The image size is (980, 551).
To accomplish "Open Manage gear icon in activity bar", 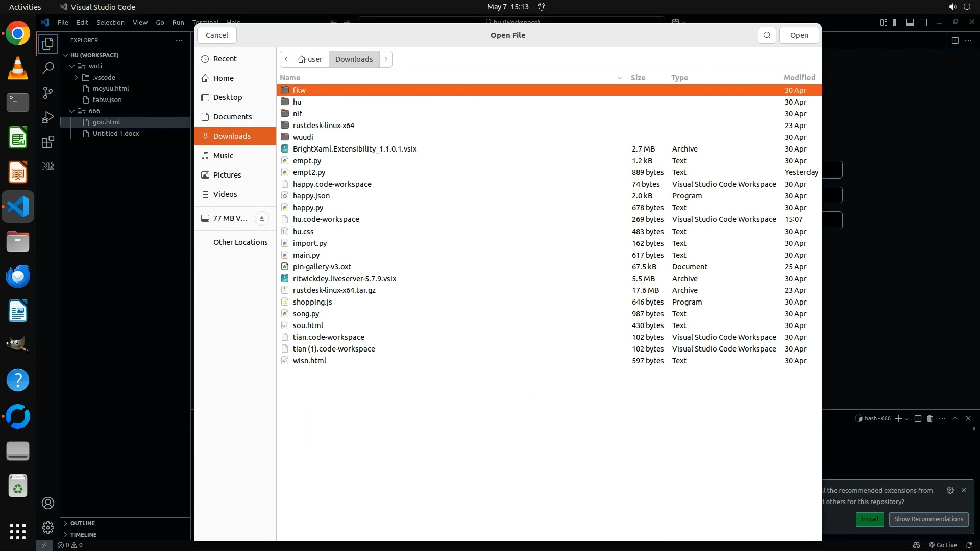I will 48,527.
